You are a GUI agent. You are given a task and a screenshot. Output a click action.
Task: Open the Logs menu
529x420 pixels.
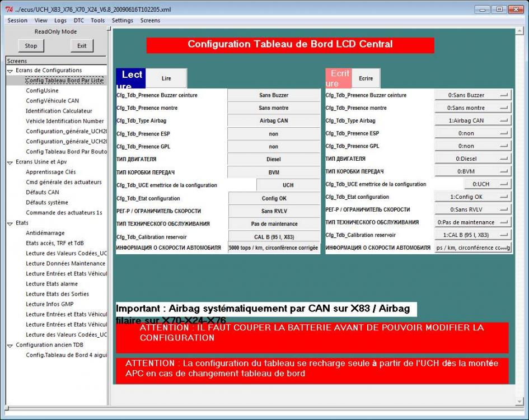60,20
